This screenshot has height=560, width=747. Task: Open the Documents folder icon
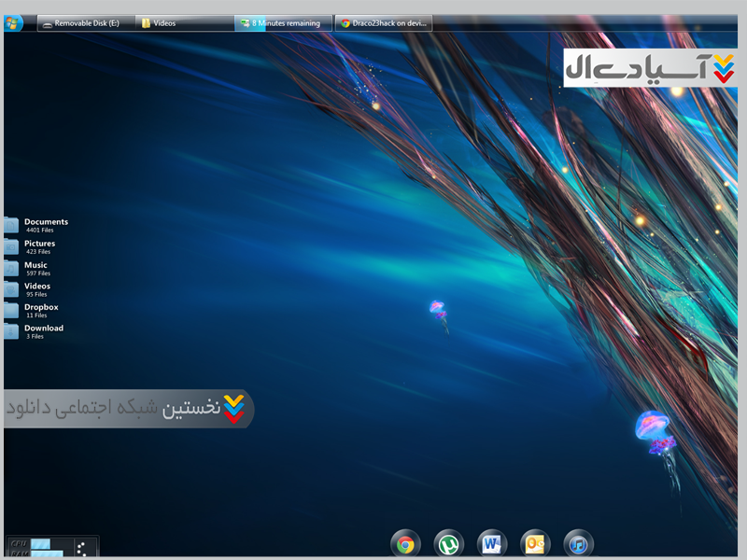11,225
